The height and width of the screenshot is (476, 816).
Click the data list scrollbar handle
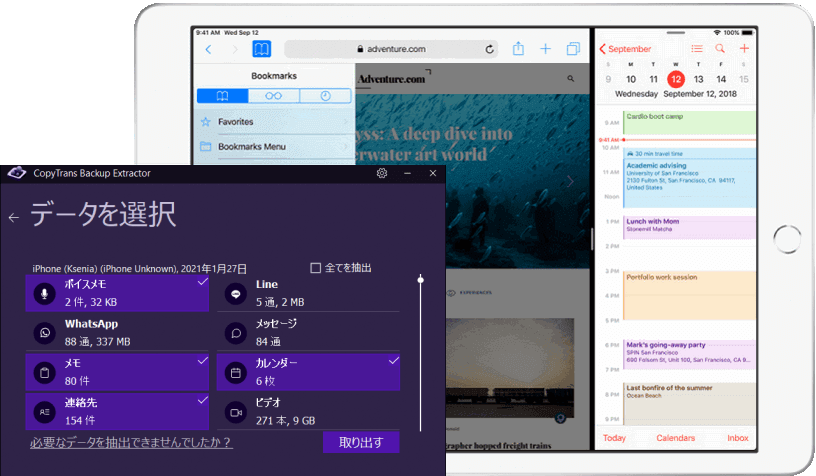click(420, 280)
